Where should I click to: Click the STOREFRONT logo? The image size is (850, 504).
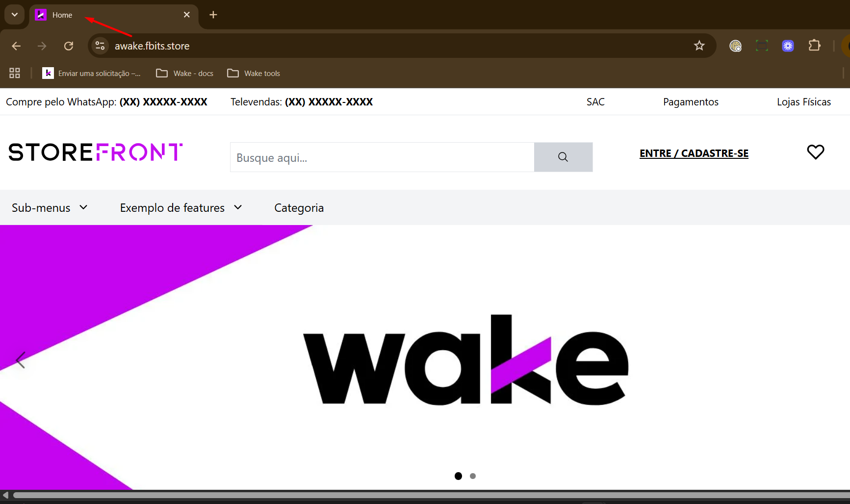pos(96,152)
